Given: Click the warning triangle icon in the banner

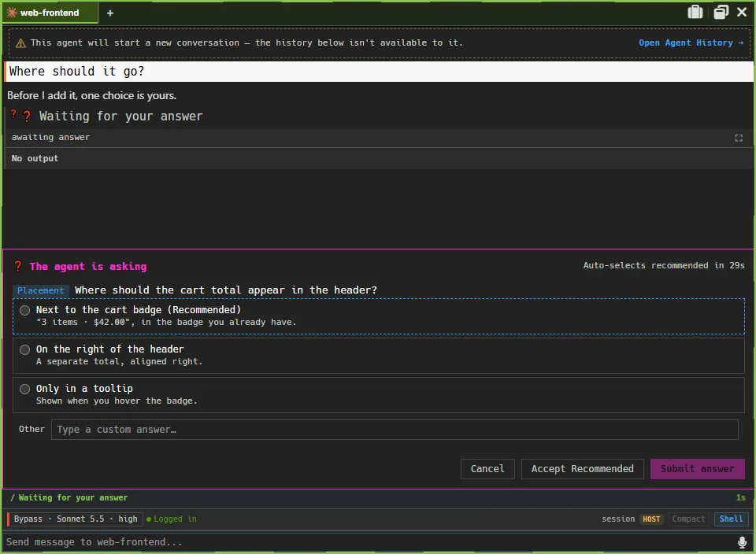Looking at the screenshot, I should point(20,43).
